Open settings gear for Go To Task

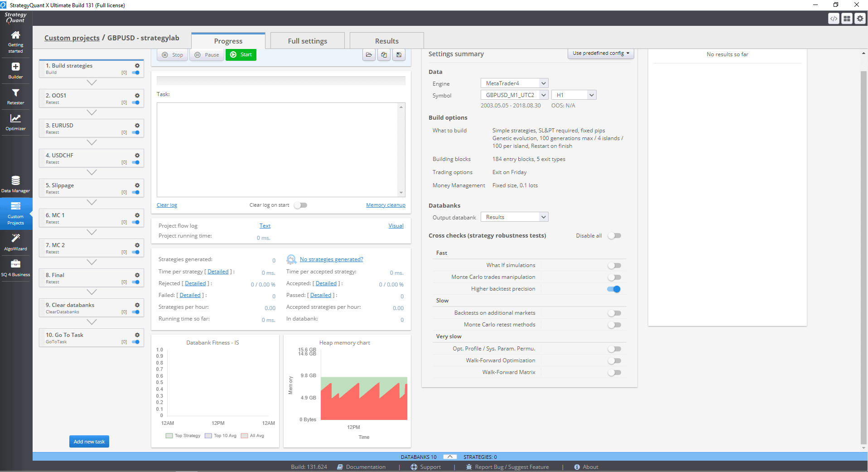pyautogui.click(x=137, y=335)
